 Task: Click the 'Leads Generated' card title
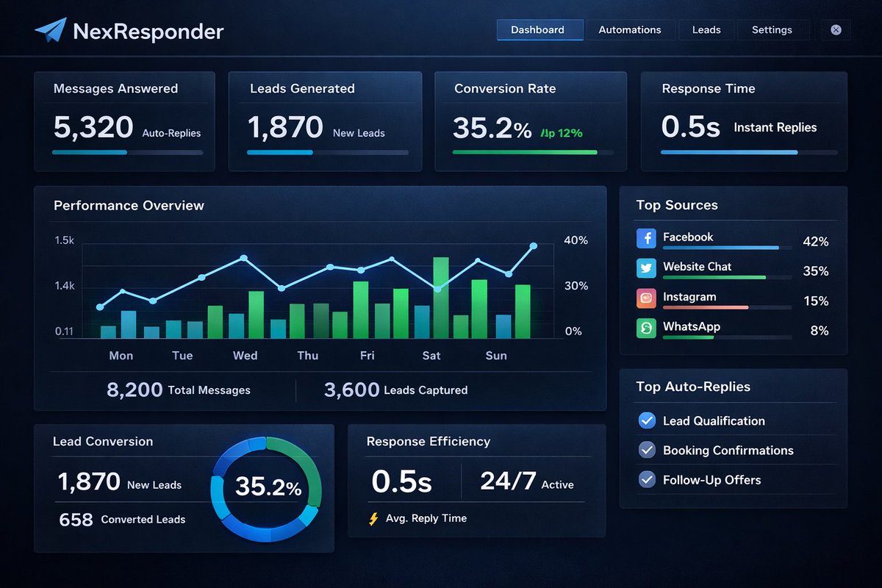pyautogui.click(x=302, y=88)
